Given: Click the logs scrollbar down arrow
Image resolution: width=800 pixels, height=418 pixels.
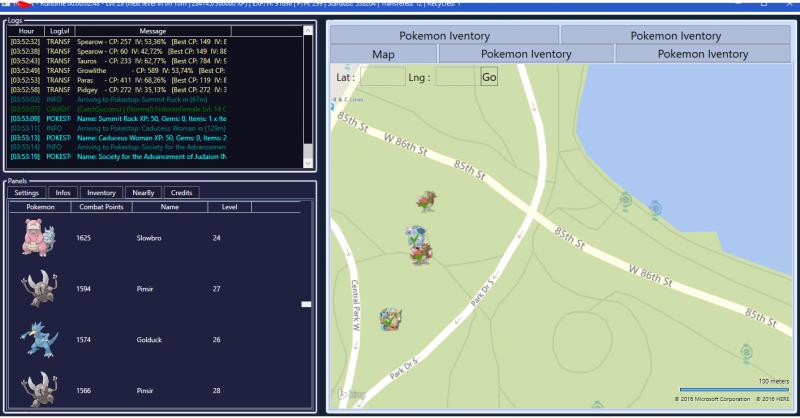Looking at the screenshot, I should [307, 164].
